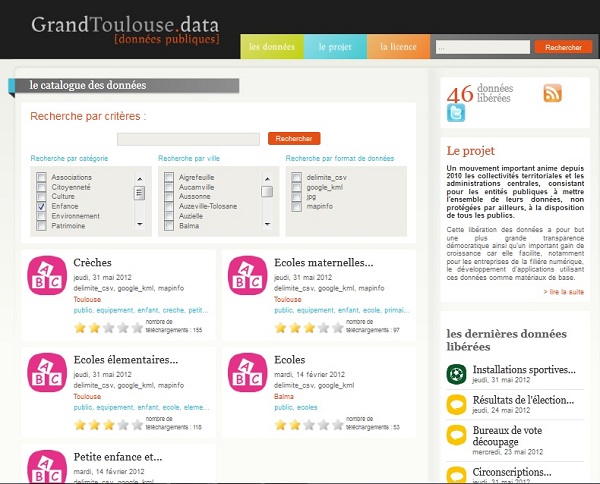The width and height of the screenshot is (600, 484).
Task: Open the Bureaux de vote découpage link
Action: 507,436
